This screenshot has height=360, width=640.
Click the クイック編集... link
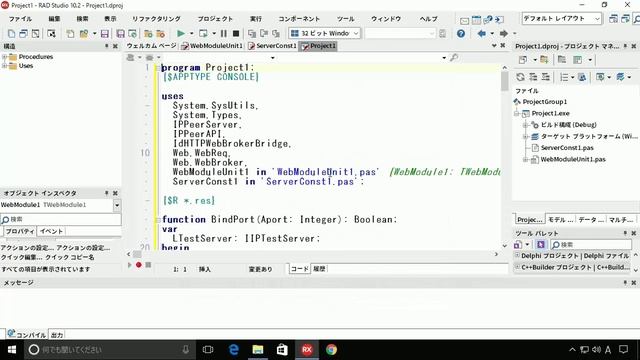[x=21, y=257]
